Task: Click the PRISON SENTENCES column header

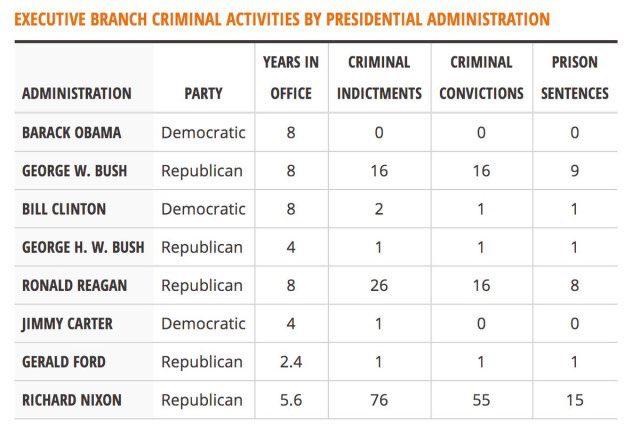Action: pos(575,78)
